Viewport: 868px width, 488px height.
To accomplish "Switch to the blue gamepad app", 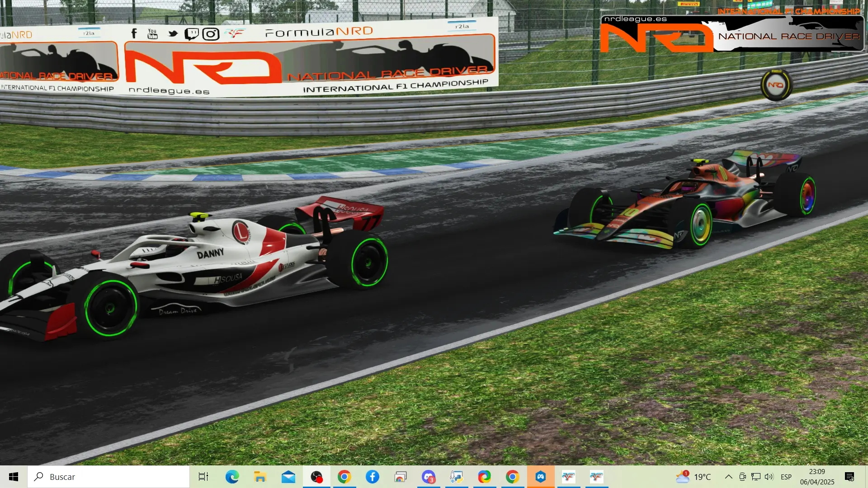I will [541, 477].
